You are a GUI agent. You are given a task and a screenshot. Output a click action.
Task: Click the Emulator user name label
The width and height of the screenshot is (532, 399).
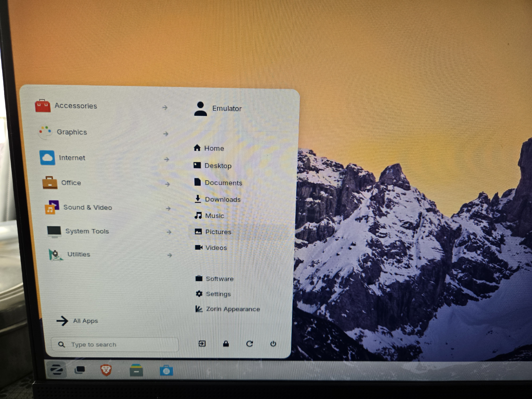click(227, 109)
